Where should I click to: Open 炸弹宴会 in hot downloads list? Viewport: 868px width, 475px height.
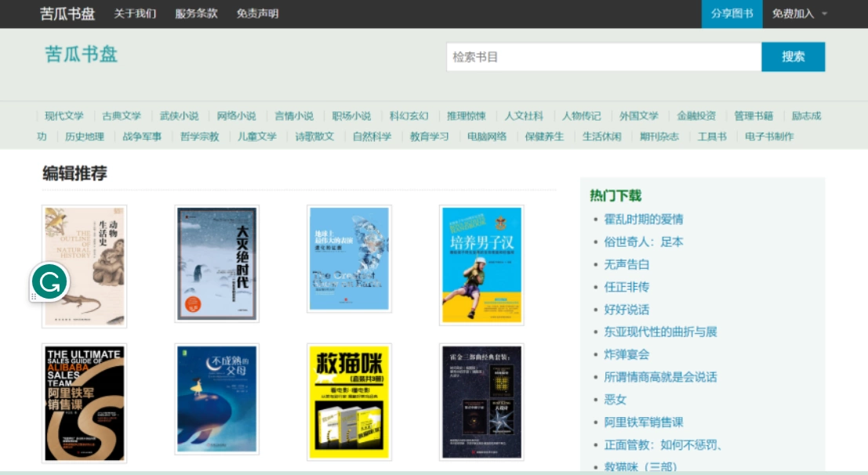point(626,354)
